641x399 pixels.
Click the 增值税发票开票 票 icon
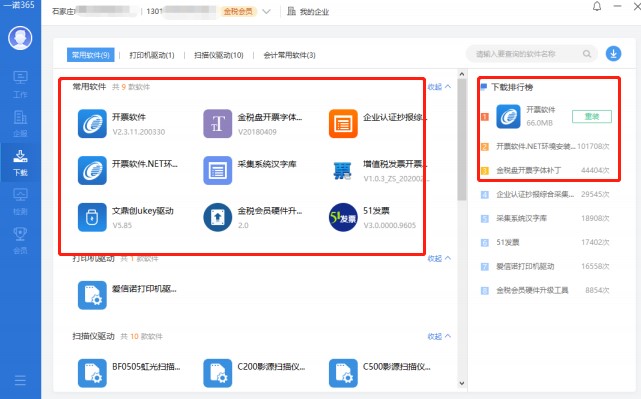(x=343, y=170)
